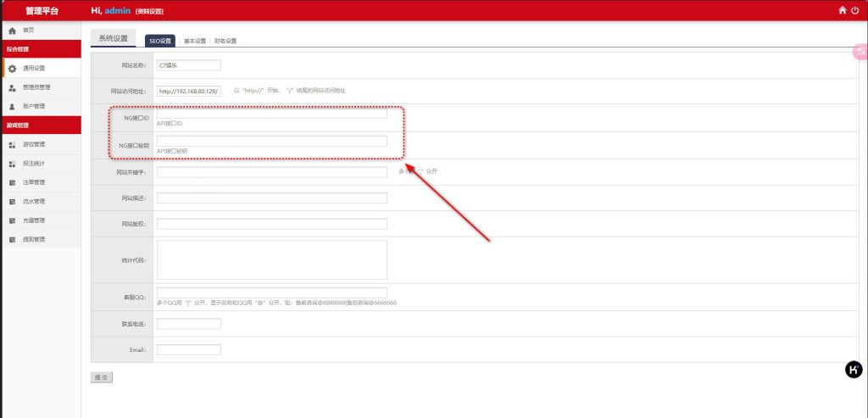
Task: Open 账户管理 in the sidebar
Action: pyautogui.click(x=34, y=106)
